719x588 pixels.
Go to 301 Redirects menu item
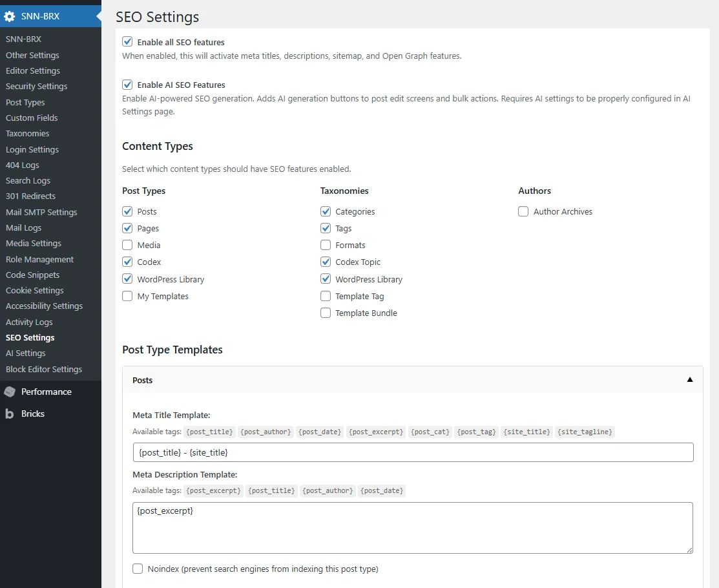coord(30,196)
